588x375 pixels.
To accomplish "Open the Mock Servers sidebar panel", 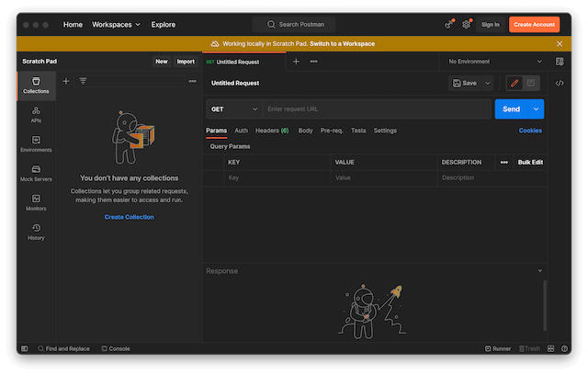I will [x=36, y=173].
